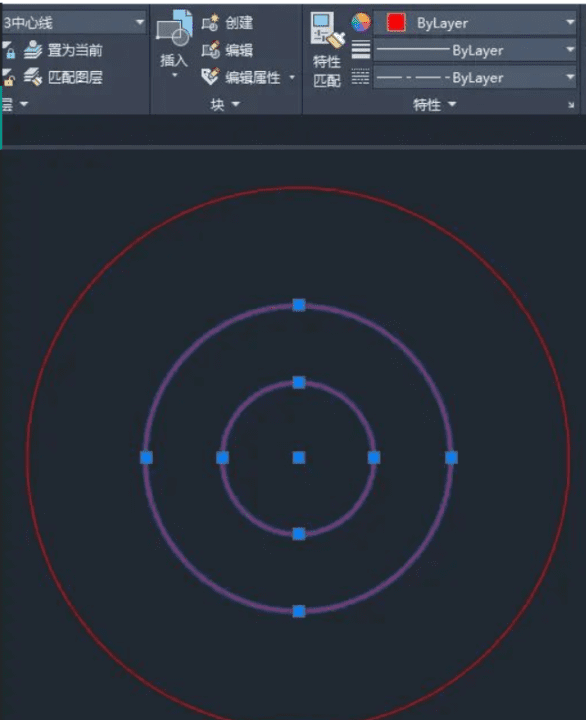Open the ByLayer lineweight dropdown
The width and height of the screenshot is (586, 720).
coord(475,50)
